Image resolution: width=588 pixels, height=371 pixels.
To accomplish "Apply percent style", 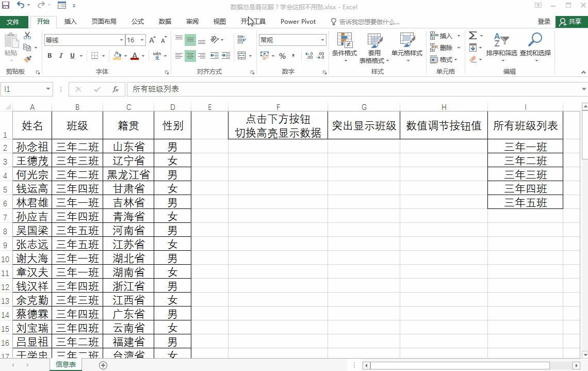I will (x=282, y=56).
